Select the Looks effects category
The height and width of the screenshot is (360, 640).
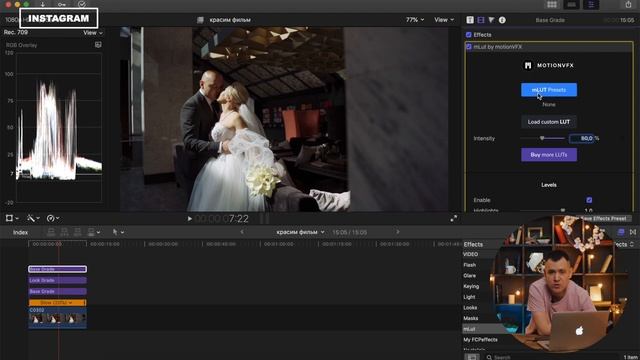point(470,307)
